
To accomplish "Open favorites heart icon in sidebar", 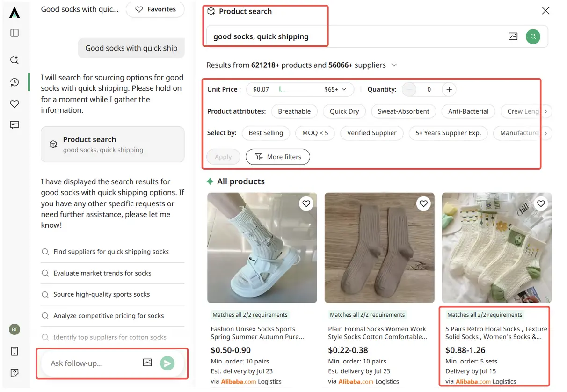I will pos(15,104).
